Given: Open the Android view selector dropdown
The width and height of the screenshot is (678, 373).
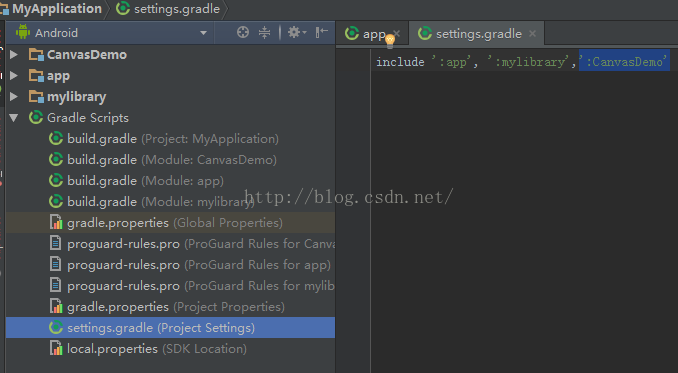Looking at the screenshot, I should click(203, 33).
